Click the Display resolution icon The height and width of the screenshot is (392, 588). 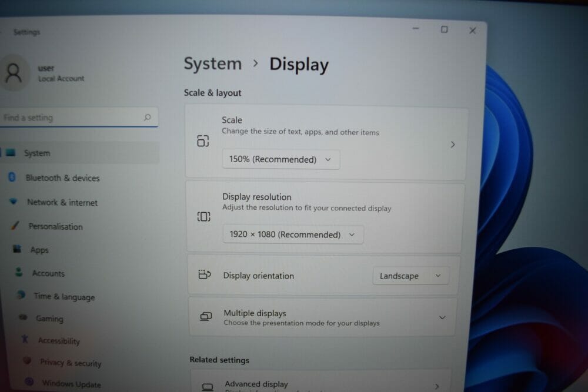pos(203,216)
